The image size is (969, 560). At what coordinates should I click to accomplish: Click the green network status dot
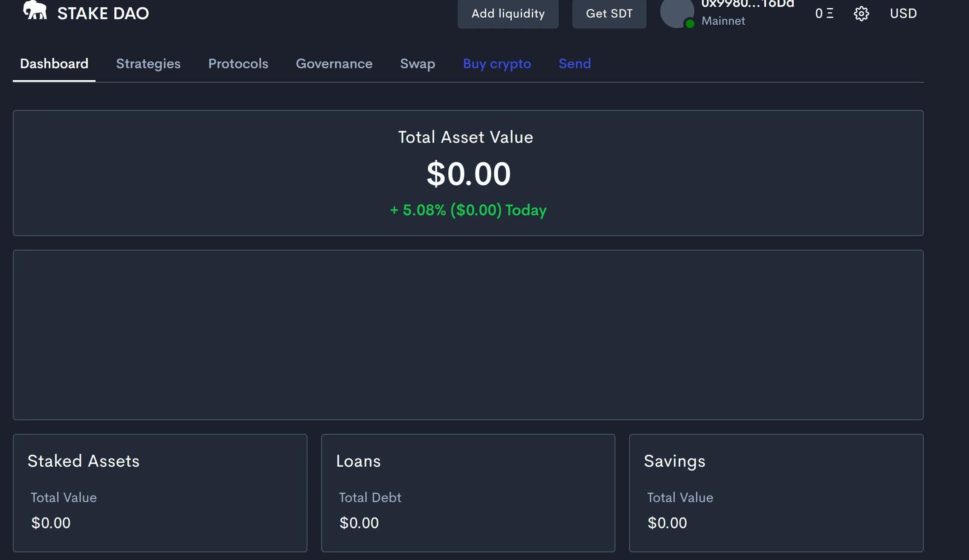pos(690,24)
